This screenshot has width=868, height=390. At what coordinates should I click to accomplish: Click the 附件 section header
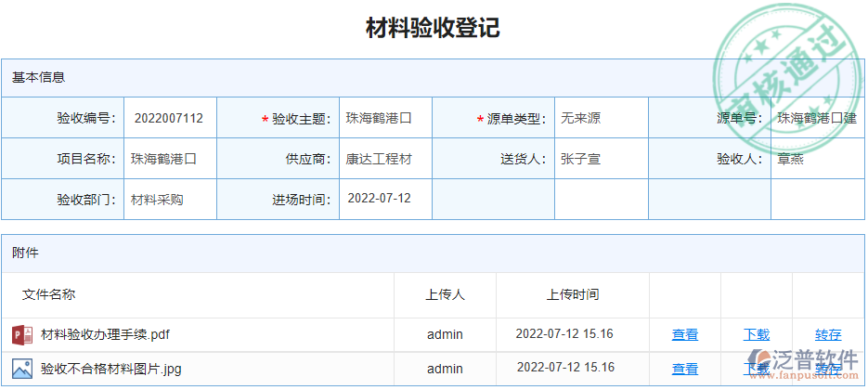(25, 253)
